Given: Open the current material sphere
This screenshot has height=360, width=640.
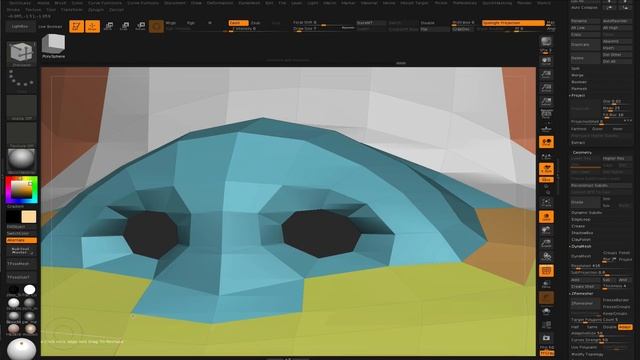Looking at the screenshot, I should [x=21, y=160].
